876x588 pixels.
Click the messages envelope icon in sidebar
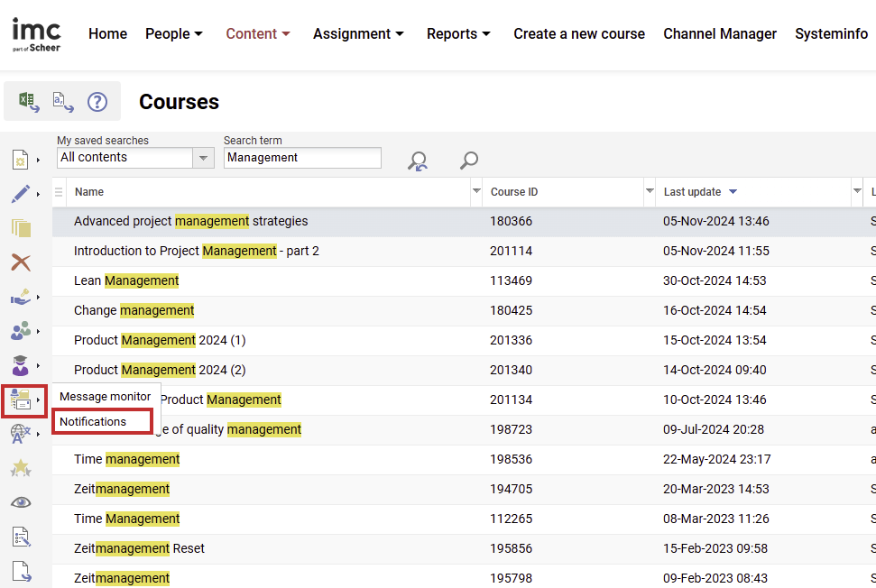coord(22,400)
